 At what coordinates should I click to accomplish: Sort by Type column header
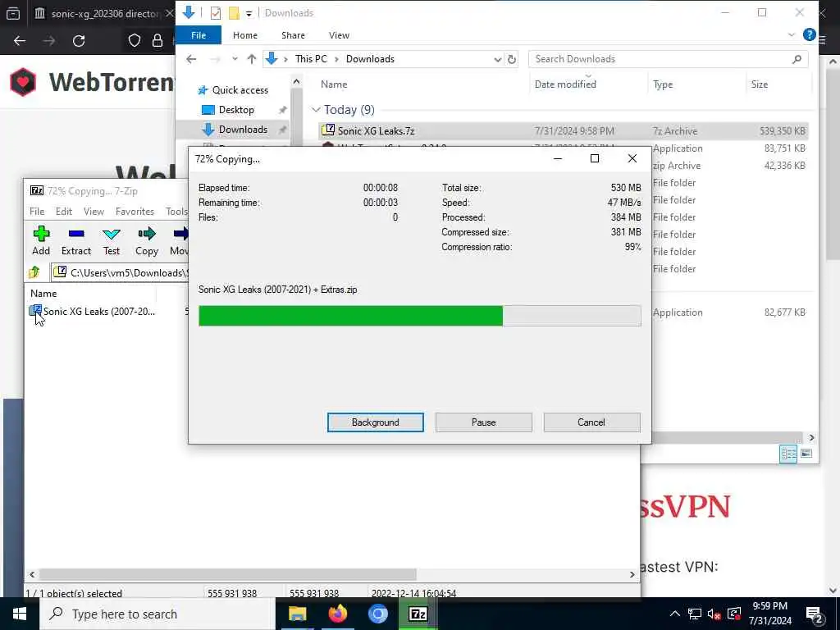coord(663,84)
